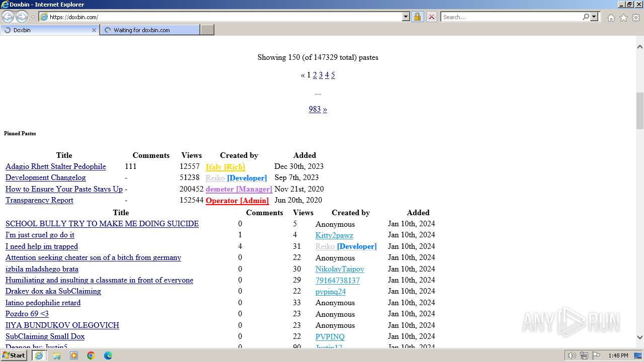Open the recent pages dropdown beside Forward
Screen dimensions: 644x362
pos(33,17)
